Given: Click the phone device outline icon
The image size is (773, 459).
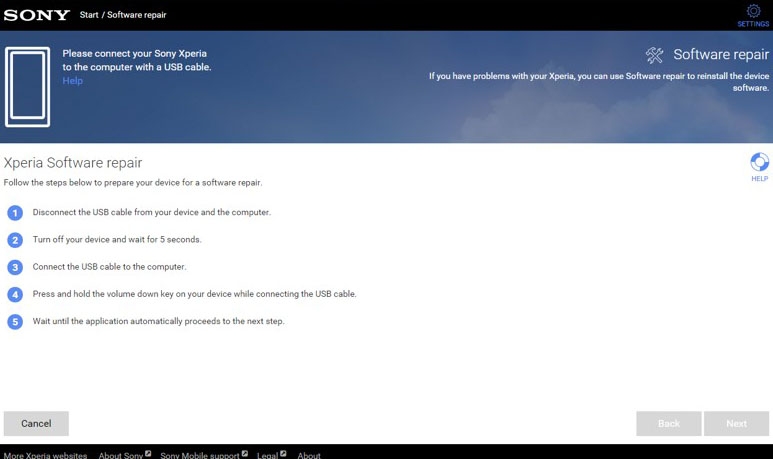Looking at the screenshot, I should pos(28,87).
